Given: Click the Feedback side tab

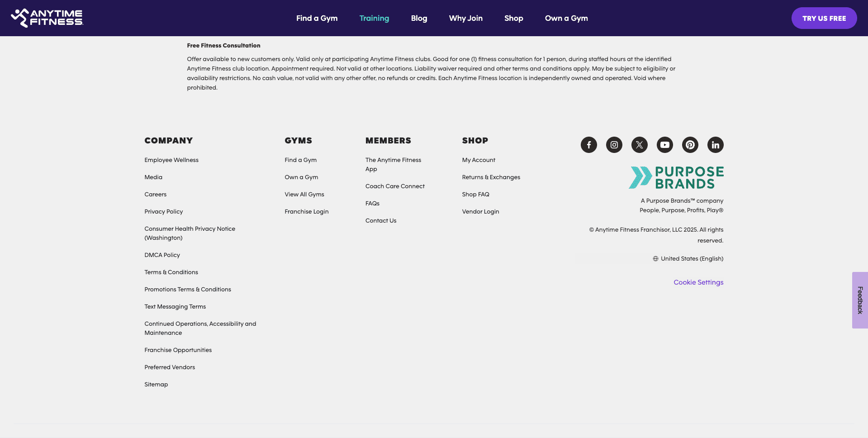Looking at the screenshot, I should pos(859,300).
